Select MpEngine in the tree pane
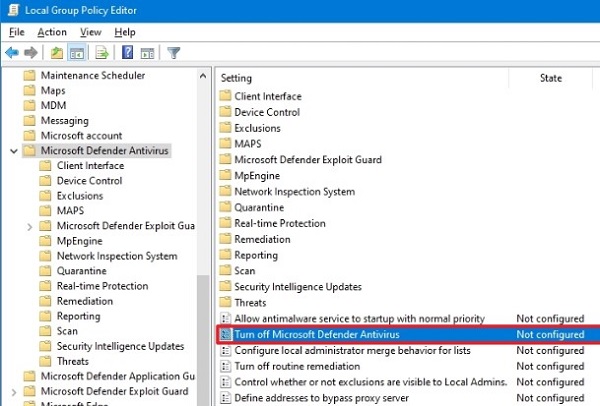Screen dimensions: 600x406 click(80, 241)
